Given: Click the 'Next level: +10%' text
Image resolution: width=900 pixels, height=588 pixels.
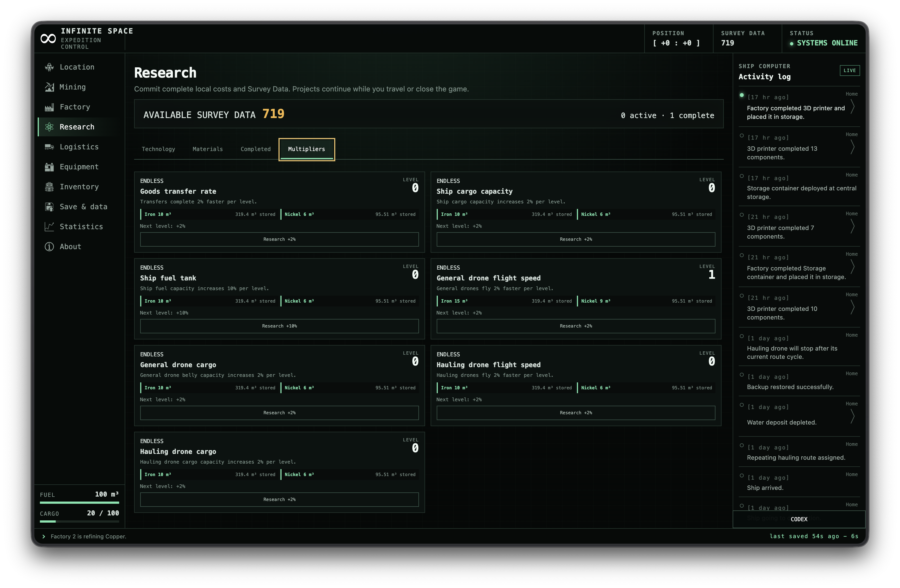Looking at the screenshot, I should coord(164,313).
